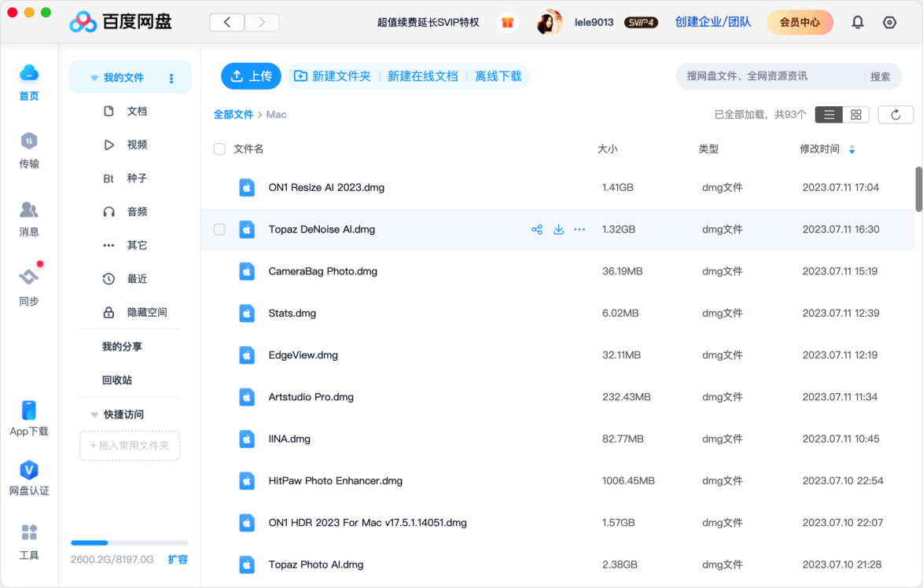Click 扩容 expand storage link
Viewport: 923px width, 588px height.
tap(177, 560)
